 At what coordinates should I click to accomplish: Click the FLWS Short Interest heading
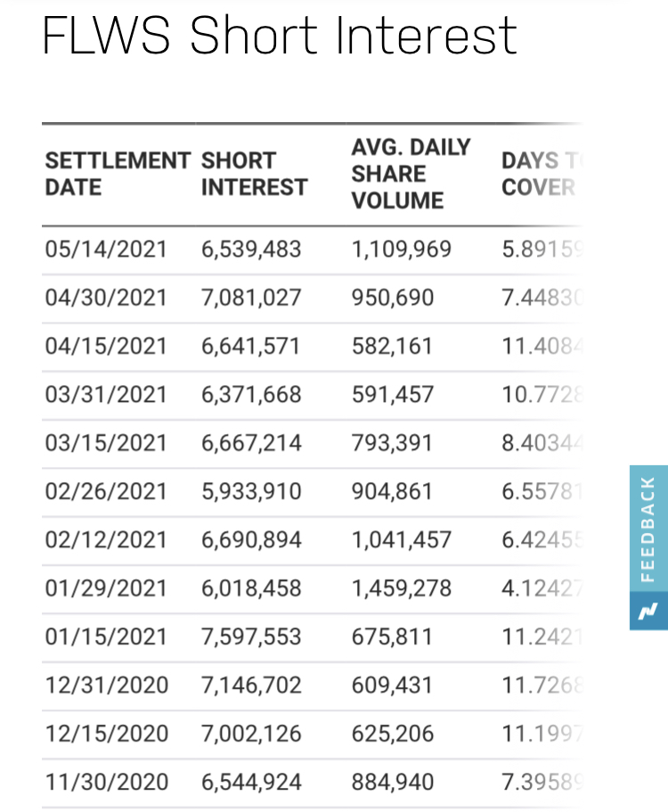point(280,37)
